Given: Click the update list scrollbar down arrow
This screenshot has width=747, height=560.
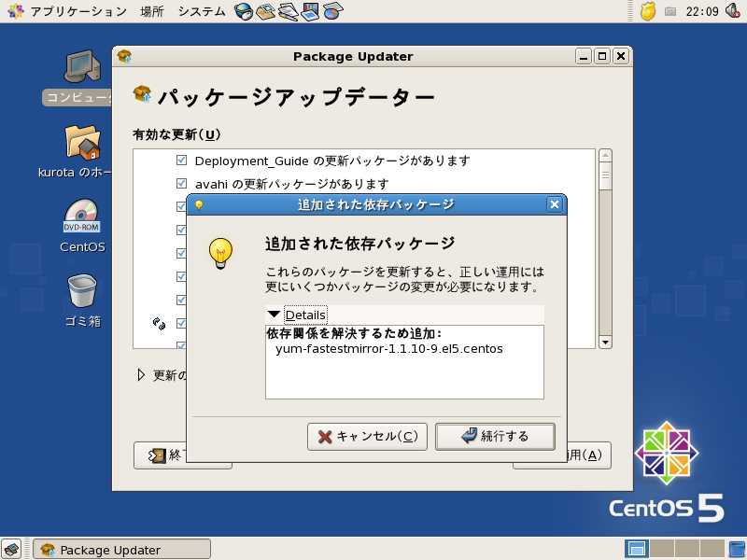Looking at the screenshot, I should tap(605, 342).
